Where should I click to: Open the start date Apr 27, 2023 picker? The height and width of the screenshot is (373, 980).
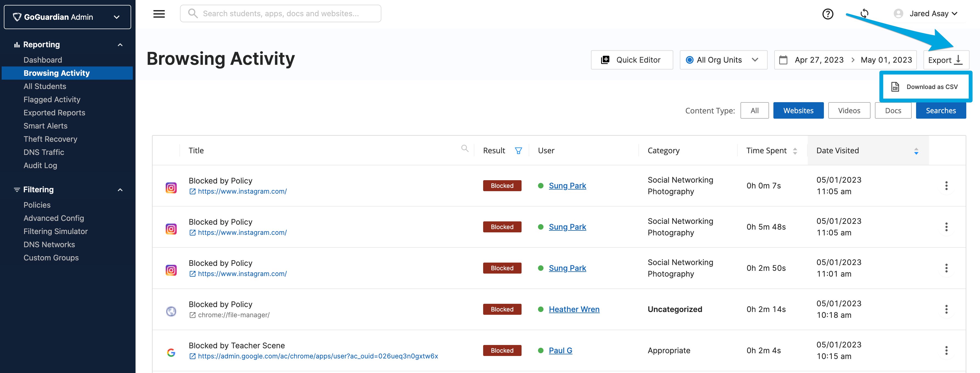pos(819,60)
